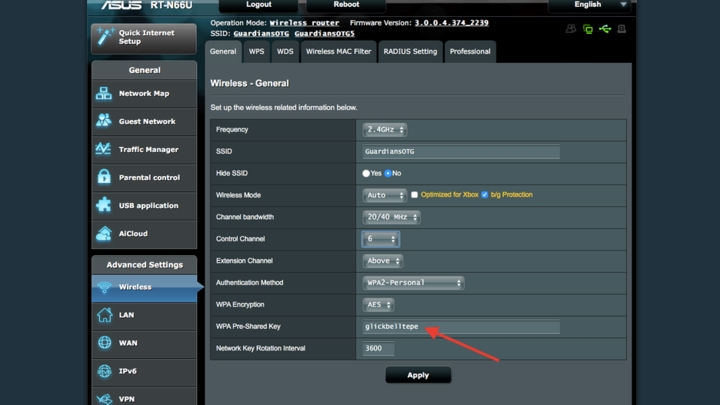The width and height of the screenshot is (720, 405).
Task: Open the Extension Channel dropdown
Action: click(x=382, y=261)
